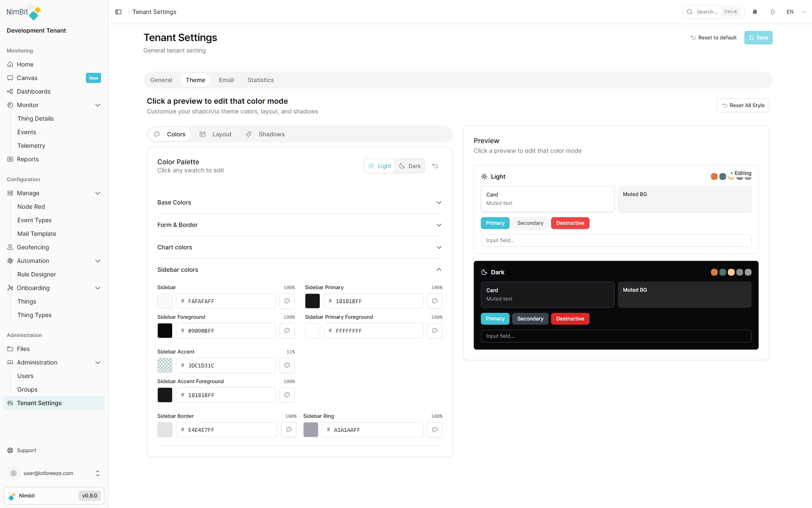Open the Statistics tab
This screenshot has width=812, height=508.
click(x=261, y=80)
